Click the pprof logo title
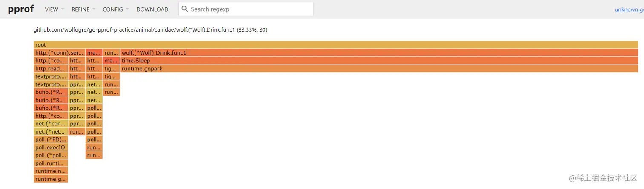 pos(20,9)
